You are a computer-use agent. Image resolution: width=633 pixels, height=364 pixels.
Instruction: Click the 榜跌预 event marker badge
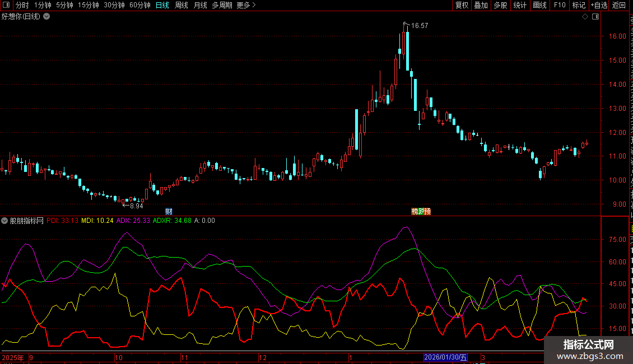(x=421, y=211)
